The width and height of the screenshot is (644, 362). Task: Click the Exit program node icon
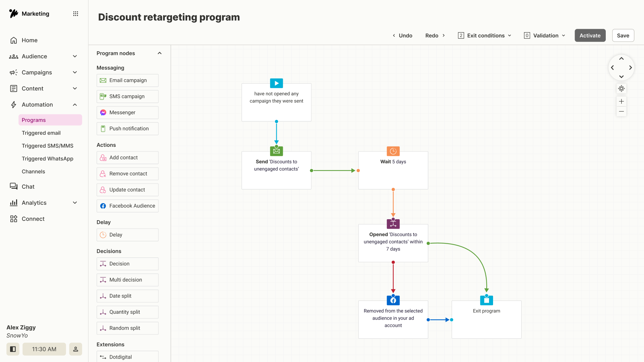pos(486,300)
